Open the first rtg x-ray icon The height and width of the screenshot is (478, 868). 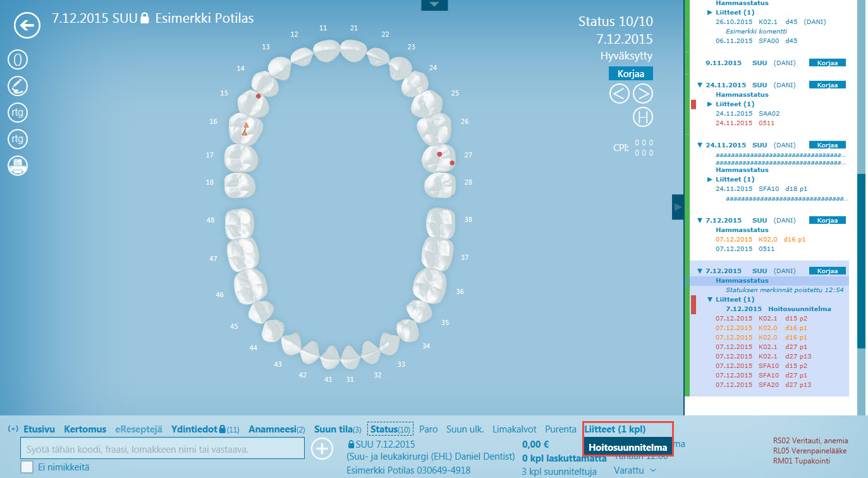click(18, 113)
